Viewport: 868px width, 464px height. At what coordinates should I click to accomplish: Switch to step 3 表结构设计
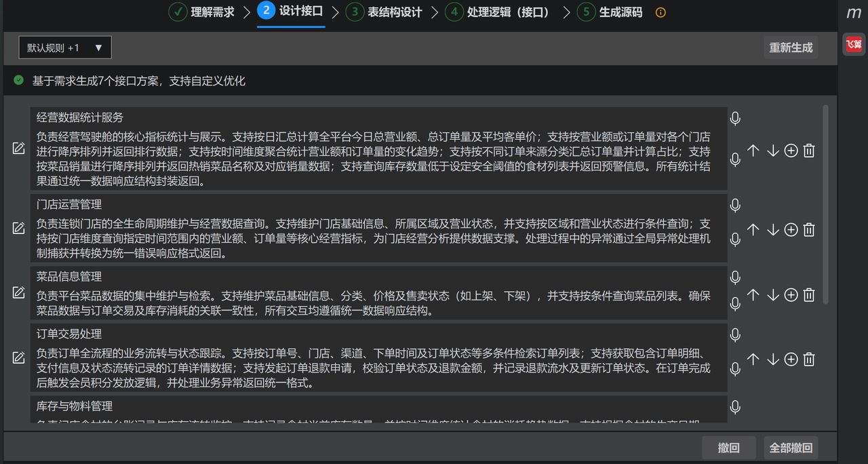(x=384, y=12)
